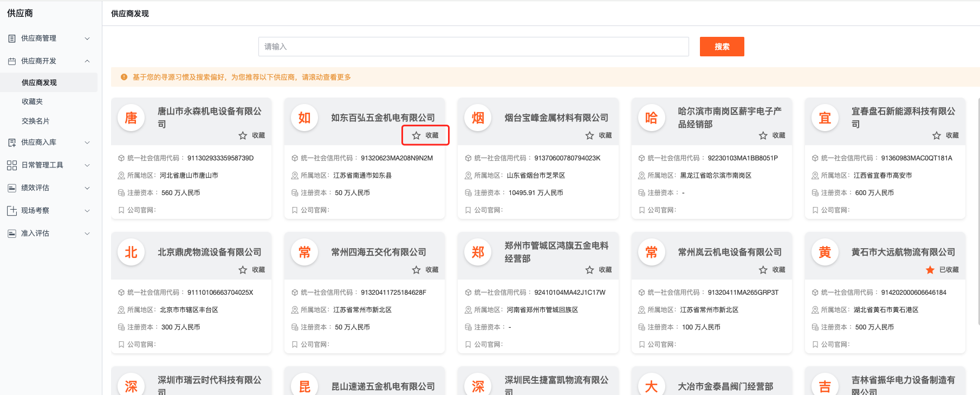Screen dimensions: 980x395
Task: Open 常州岚云机电设备有限公司 company name link
Action: coord(730,252)
